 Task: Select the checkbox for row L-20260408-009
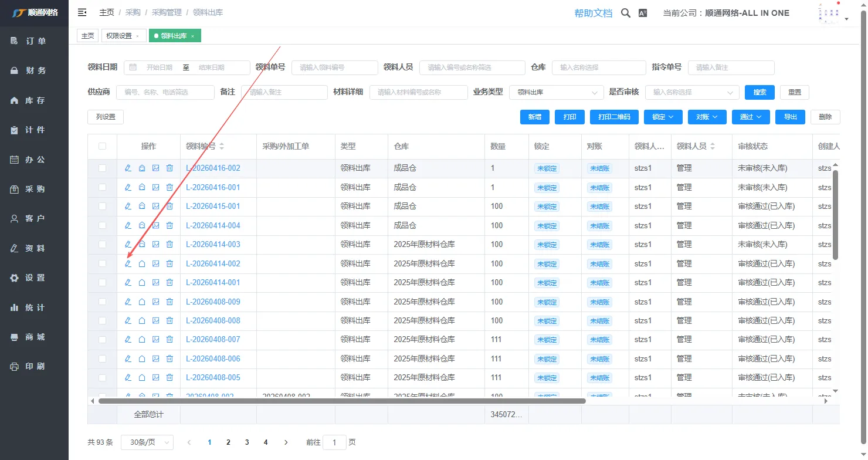pyautogui.click(x=103, y=302)
